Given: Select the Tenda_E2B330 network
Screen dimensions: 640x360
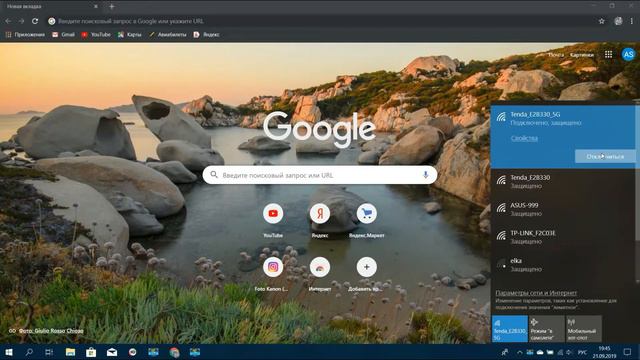Looking at the screenshot, I should pos(563,182).
